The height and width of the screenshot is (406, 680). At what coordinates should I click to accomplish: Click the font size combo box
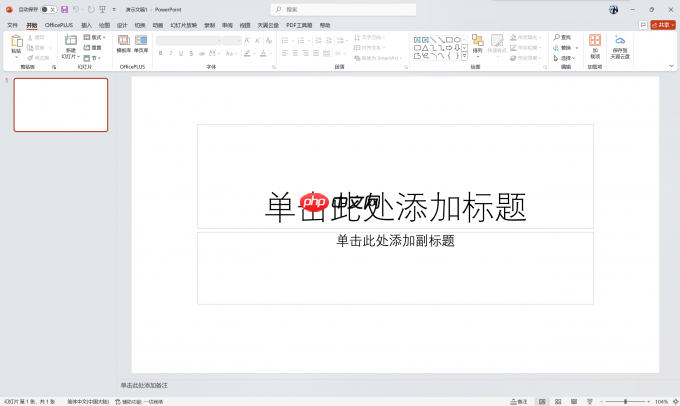click(x=232, y=41)
